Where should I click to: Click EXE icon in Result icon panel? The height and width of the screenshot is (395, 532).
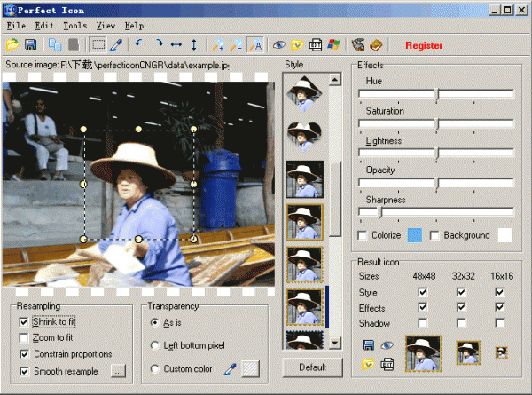pos(387,365)
